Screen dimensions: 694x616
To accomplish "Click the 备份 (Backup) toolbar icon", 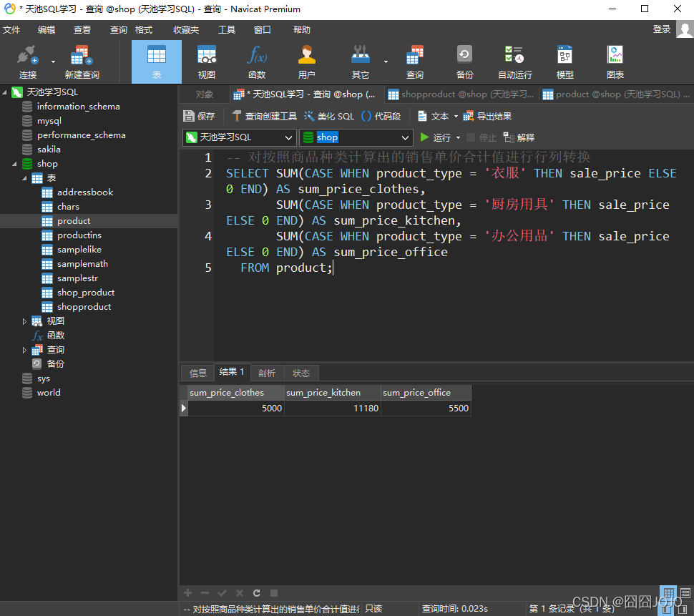I will pyautogui.click(x=465, y=62).
